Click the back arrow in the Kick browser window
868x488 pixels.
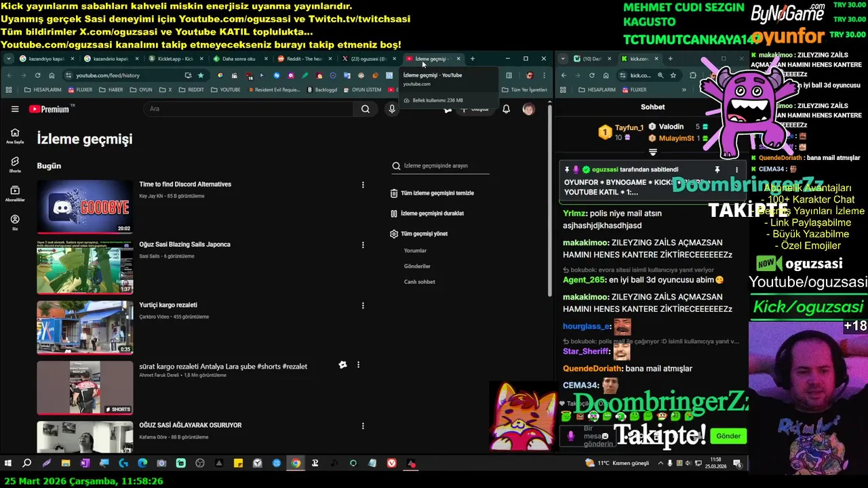(x=564, y=75)
